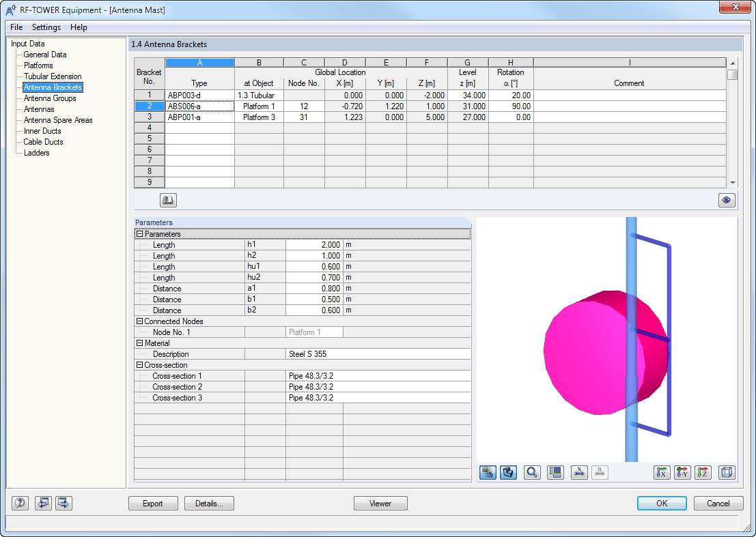Image resolution: width=756 pixels, height=537 pixels.
Task: Switch to isometric cube view
Action: pyautogui.click(x=726, y=472)
